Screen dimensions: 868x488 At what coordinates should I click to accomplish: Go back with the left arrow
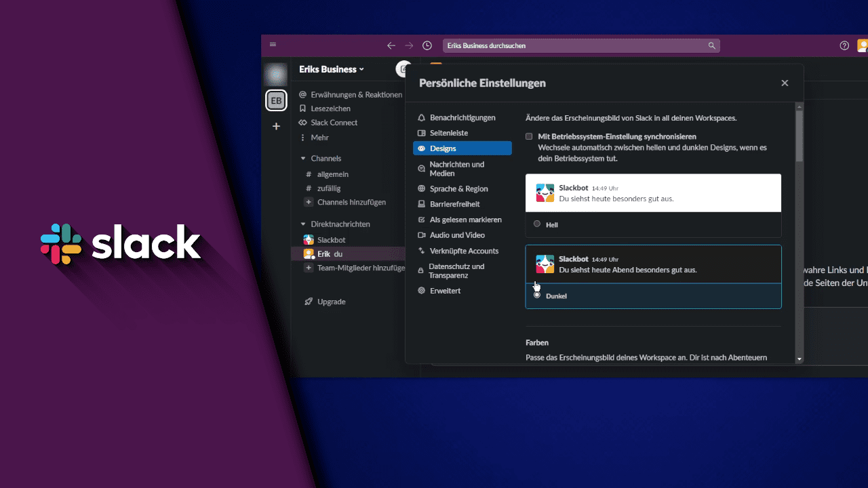pos(391,45)
